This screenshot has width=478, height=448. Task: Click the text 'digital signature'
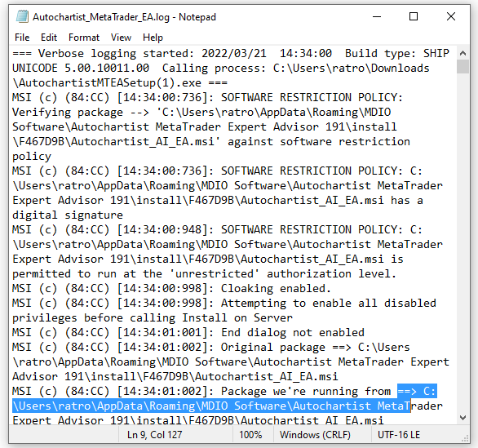[x=68, y=215]
